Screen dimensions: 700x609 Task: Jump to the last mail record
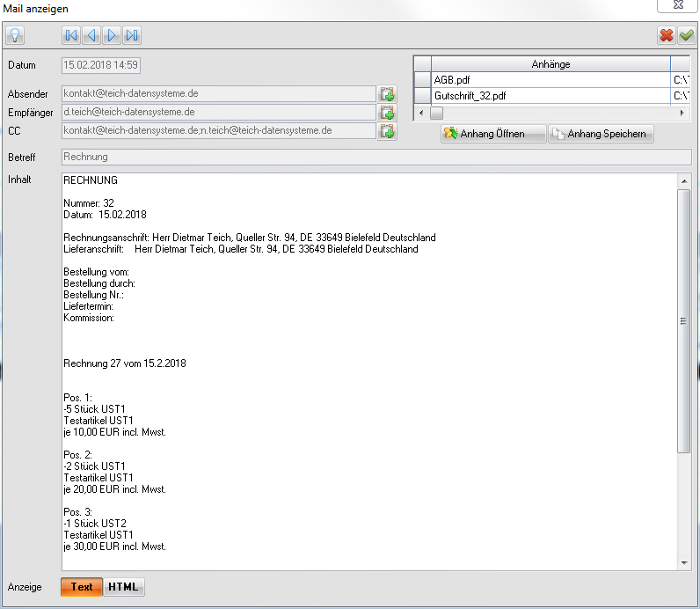click(x=132, y=35)
